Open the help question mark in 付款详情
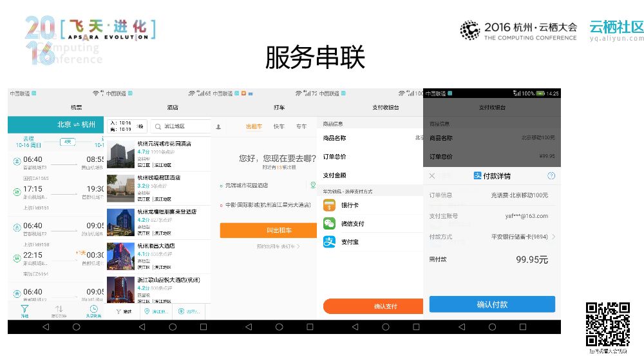644x363 pixels. click(x=551, y=176)
